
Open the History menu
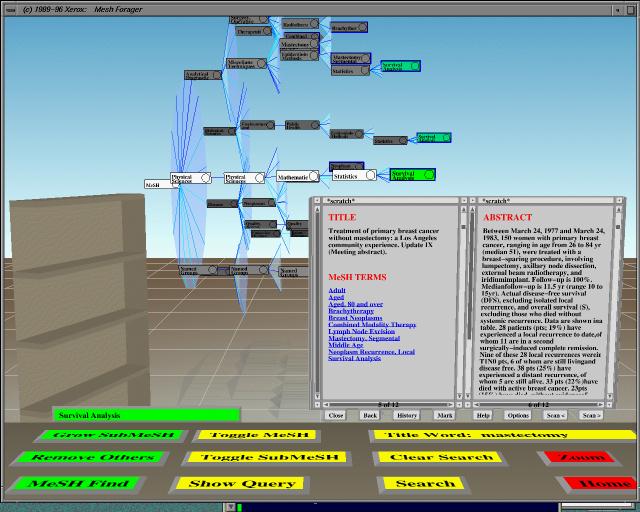pyautogui.click(x=407, y=415)
